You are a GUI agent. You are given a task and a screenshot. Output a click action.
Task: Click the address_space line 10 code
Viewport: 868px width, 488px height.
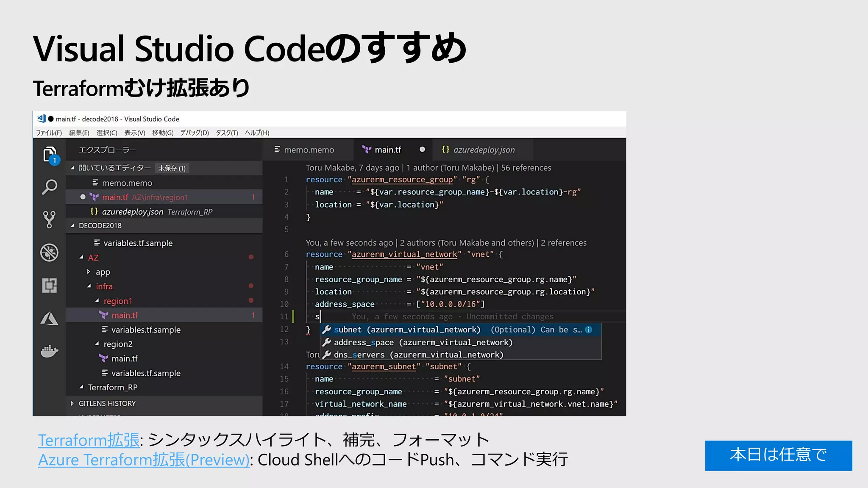400,304
